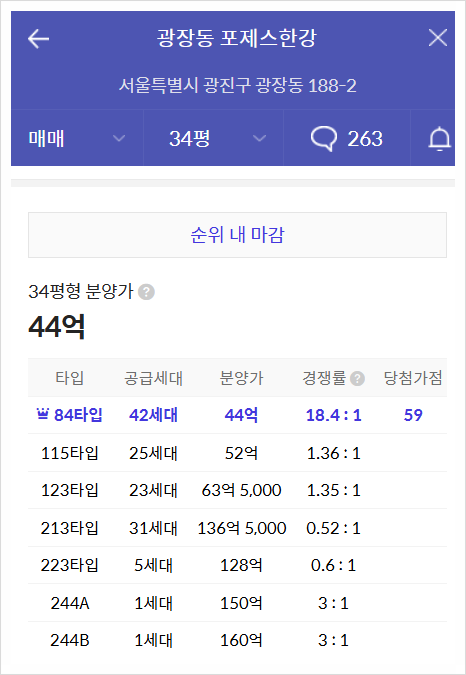Select the 115타입 row
This screenshot has width=466, height=675.
coord(237,453)
